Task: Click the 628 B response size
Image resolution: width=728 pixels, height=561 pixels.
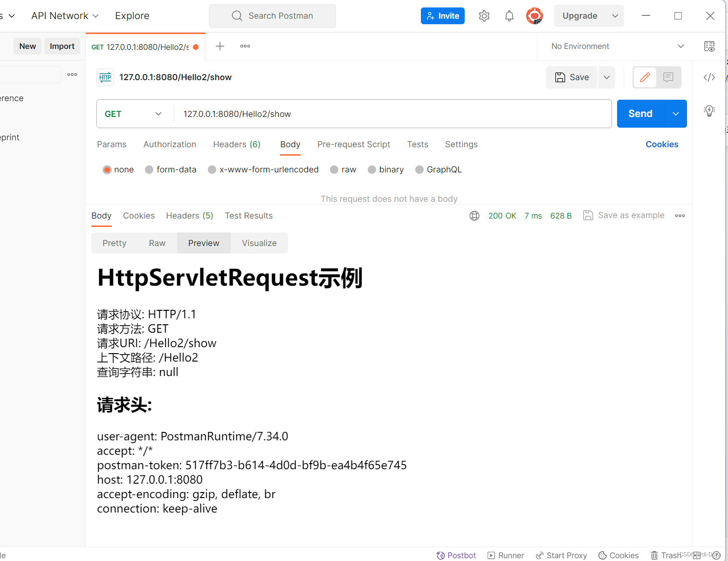Action: 561,216
